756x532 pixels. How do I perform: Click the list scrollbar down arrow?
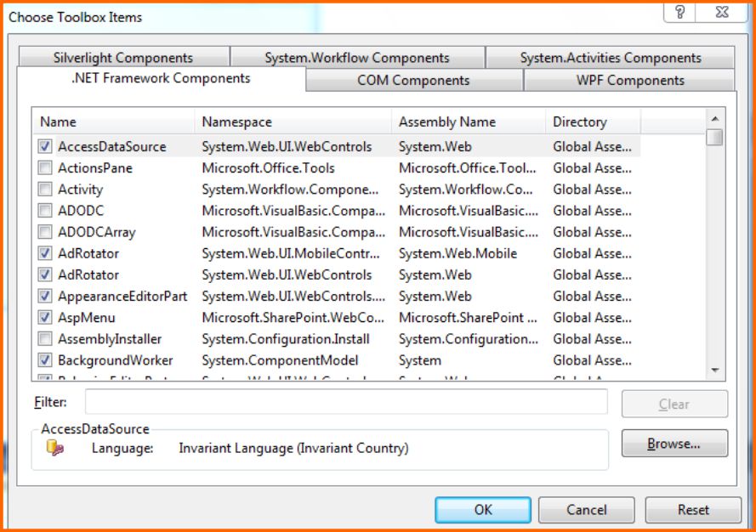pos(715,370)
